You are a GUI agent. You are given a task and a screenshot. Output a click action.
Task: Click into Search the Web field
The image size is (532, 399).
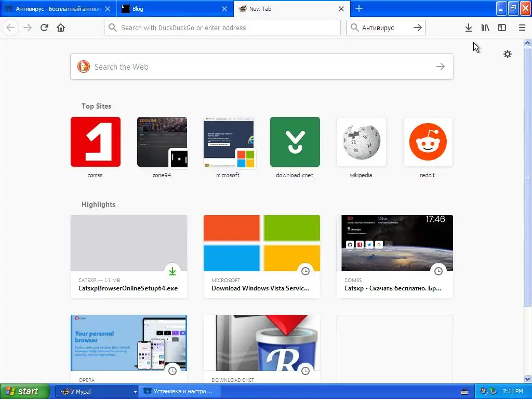tap(262, 66)
